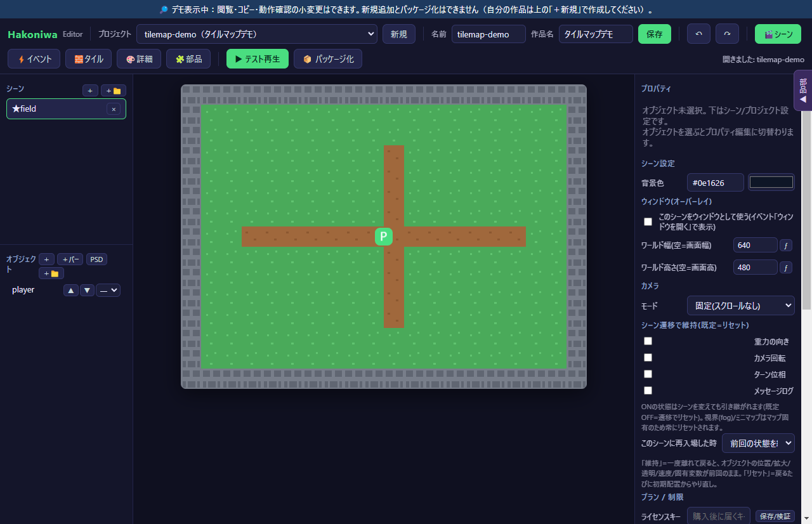Focus the 作品名 title field

[596, 34]
